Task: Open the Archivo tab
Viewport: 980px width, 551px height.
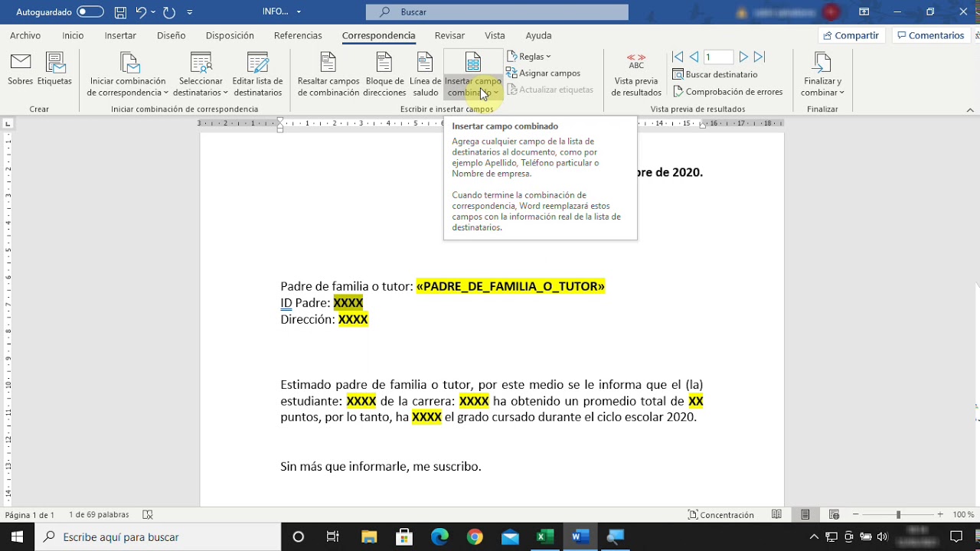Action: [x=25, y=35]
